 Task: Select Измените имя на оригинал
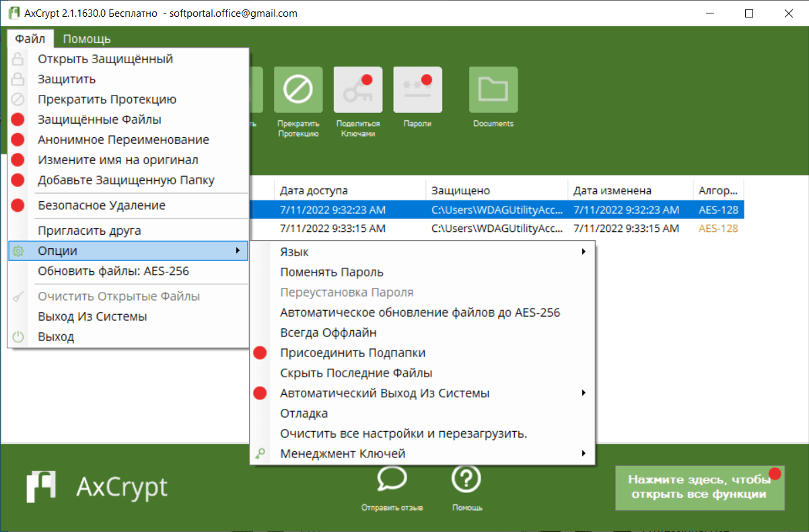129,160
